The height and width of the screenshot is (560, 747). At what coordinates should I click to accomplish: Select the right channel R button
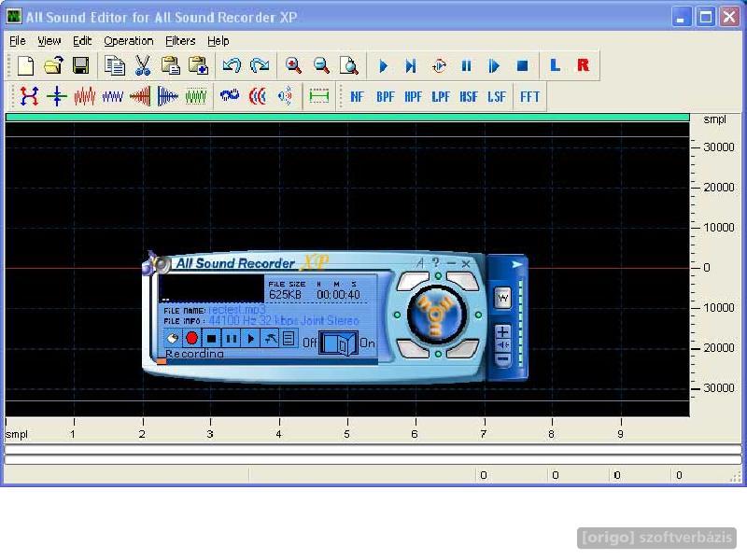[x=583, y=65]
